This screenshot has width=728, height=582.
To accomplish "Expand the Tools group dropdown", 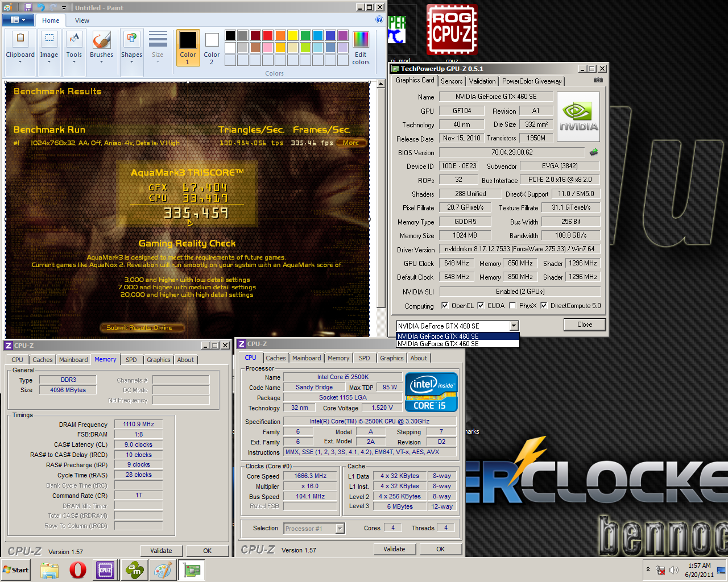I will [x=74, y=52].
